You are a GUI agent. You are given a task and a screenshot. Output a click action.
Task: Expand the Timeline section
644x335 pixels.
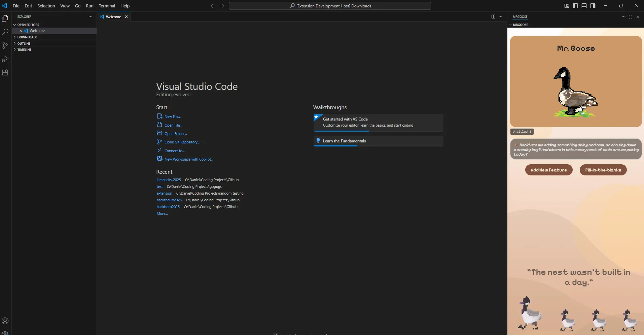pos(24,49)
